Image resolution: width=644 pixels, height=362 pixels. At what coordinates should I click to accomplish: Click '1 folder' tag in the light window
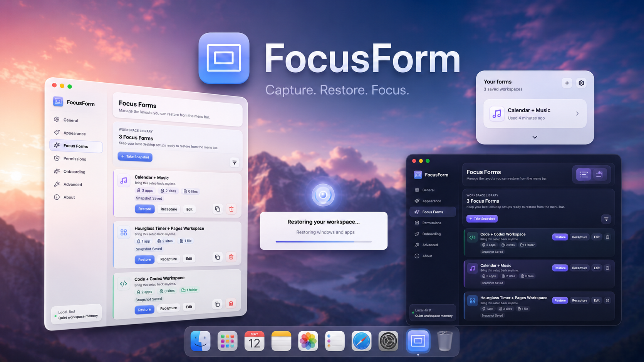(190, 290)
